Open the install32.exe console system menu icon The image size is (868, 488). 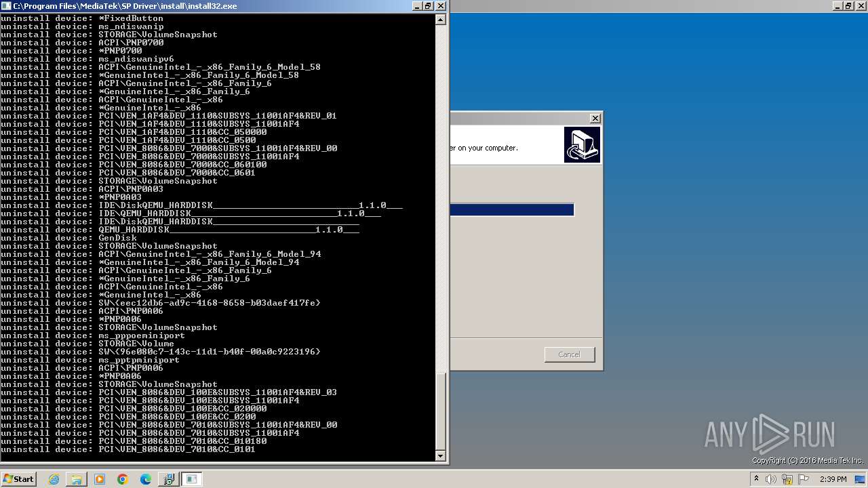coord(6,5)
